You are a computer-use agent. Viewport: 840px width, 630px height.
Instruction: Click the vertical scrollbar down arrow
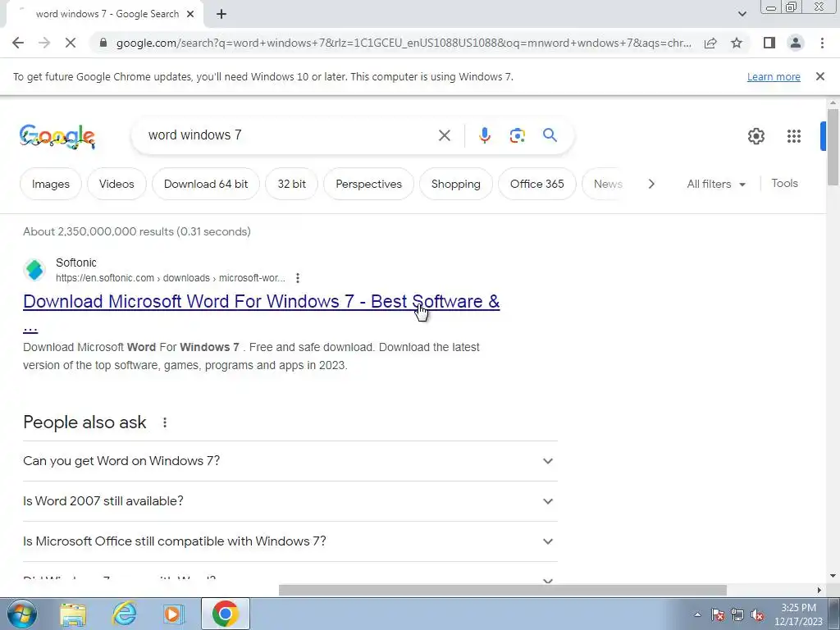(x=833, y=577)
